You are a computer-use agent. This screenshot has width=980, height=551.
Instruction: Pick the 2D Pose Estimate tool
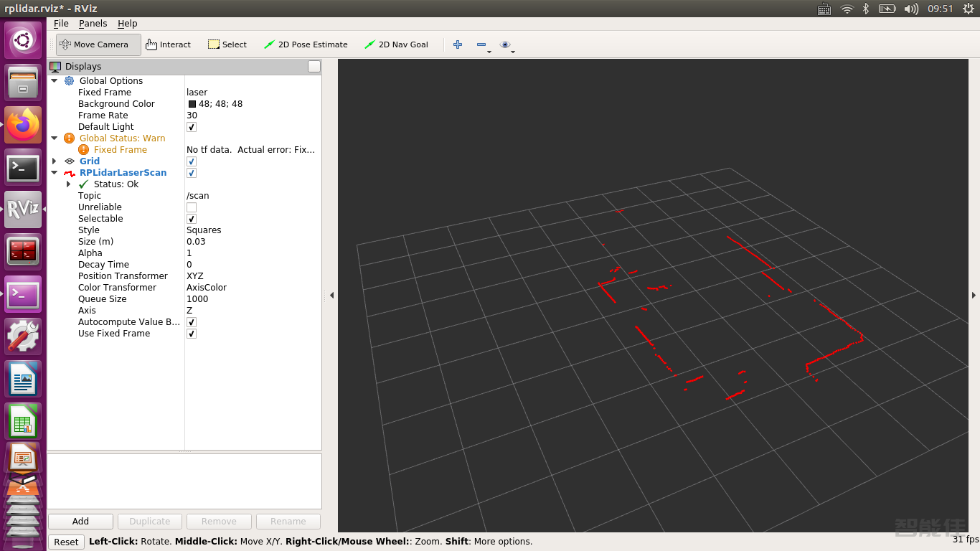[x=306, y=44]
